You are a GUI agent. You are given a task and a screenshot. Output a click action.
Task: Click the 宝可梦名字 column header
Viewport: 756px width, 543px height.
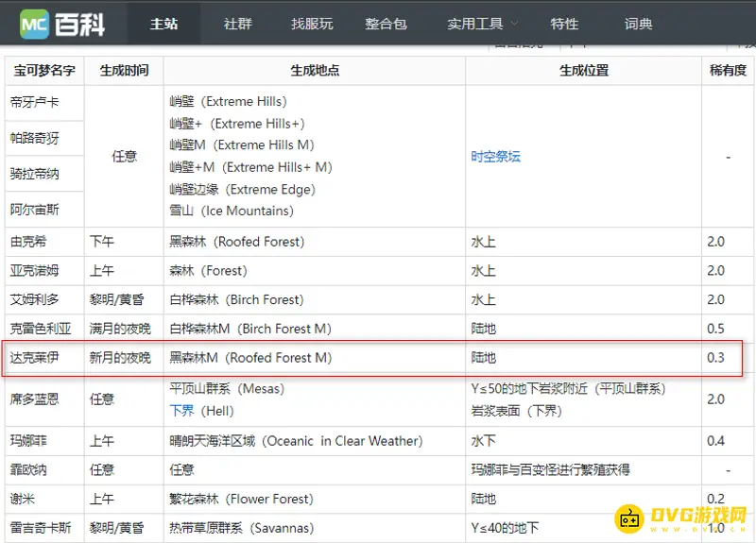pyautogui.click(x=43, y=71)
